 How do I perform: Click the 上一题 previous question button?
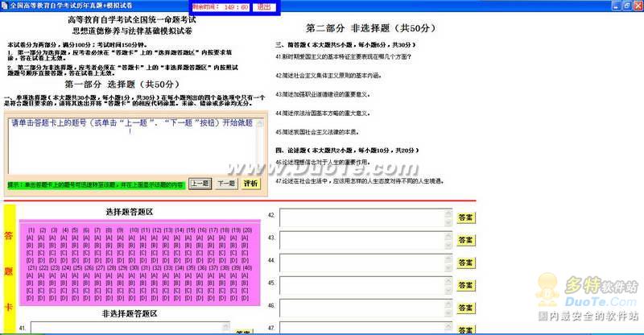pyautogui.click(x=200, y=183)
